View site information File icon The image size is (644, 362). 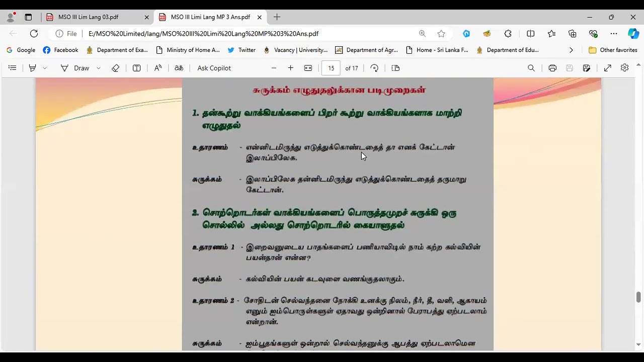[66, 34]
